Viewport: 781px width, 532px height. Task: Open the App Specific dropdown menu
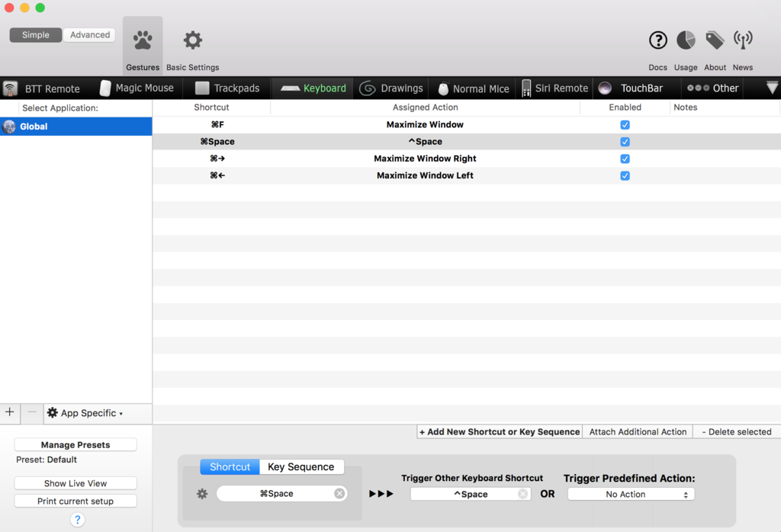85,413
